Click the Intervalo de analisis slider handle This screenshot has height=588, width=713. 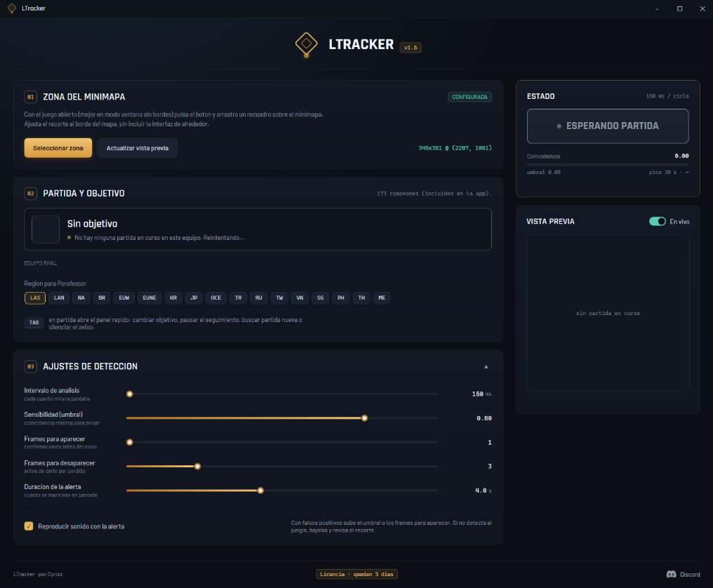pyautogui.click(x=130, y=394)
